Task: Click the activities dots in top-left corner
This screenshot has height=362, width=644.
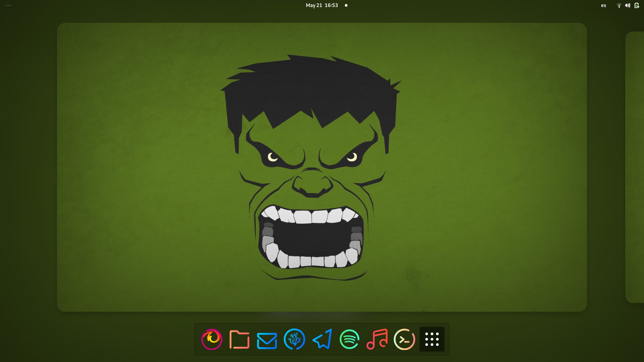Action: click(x=8, y=5)
